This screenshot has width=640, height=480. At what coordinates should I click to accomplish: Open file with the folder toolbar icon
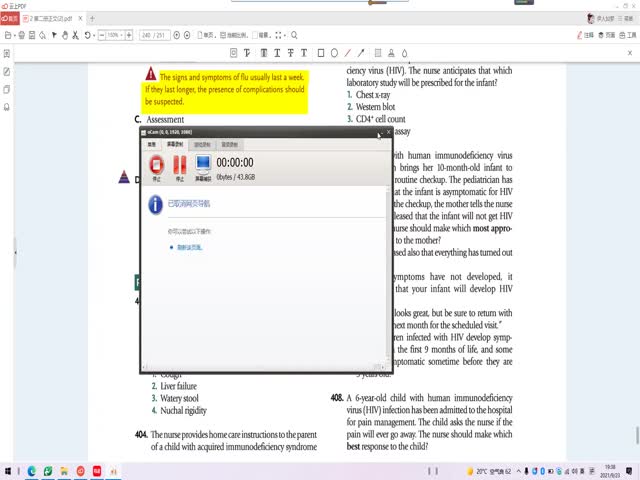[x=8, y=36]
